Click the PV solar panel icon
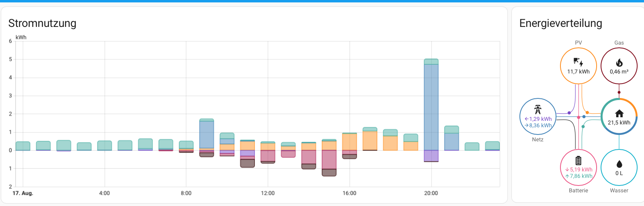This screenshot has width=644, height=206. (578, 62)
